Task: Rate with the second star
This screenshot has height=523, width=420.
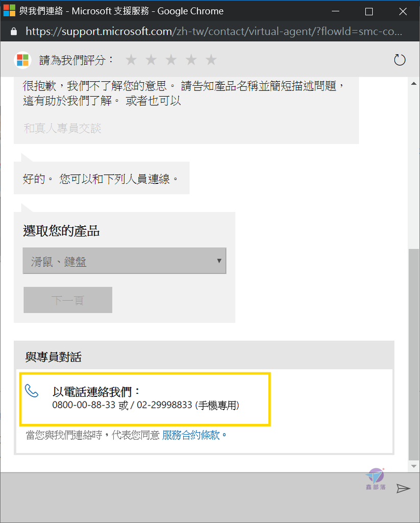Action: pyautogui.click(x=151, y=60)
